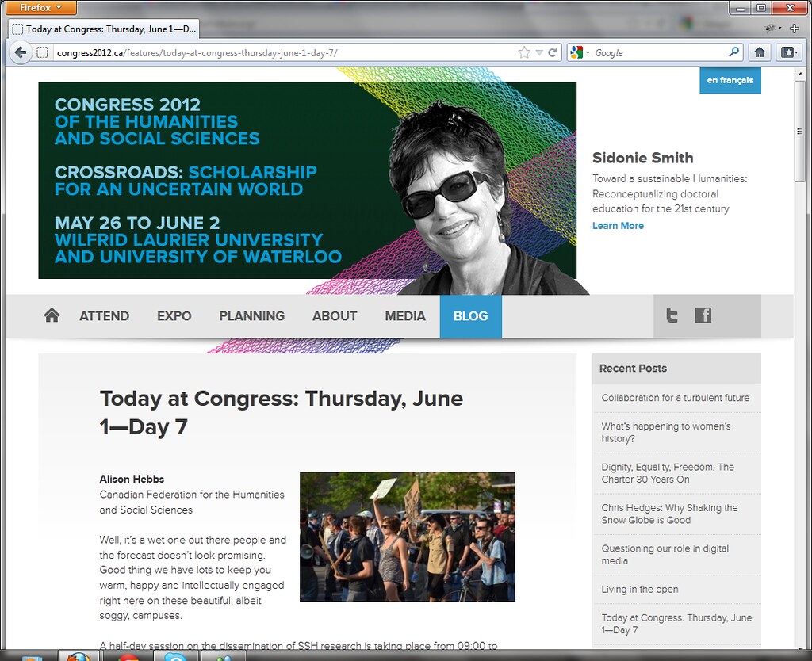Click the site home icon in navigation

[x=52, y=315]
